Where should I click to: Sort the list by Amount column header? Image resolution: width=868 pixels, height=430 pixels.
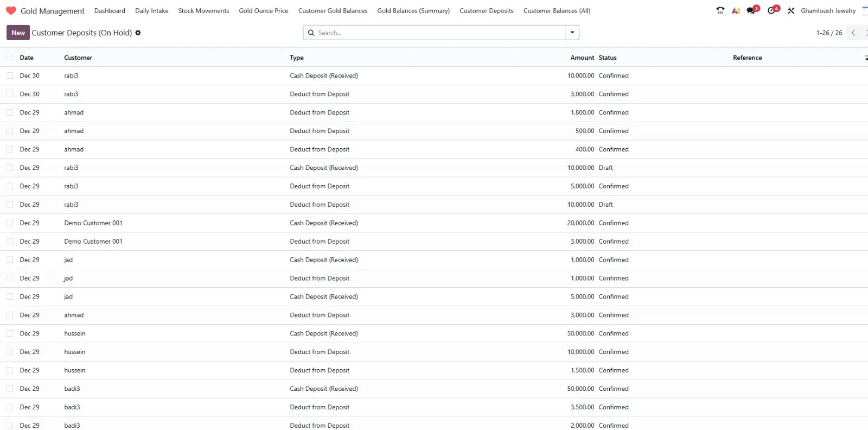[x=582, y=58]
